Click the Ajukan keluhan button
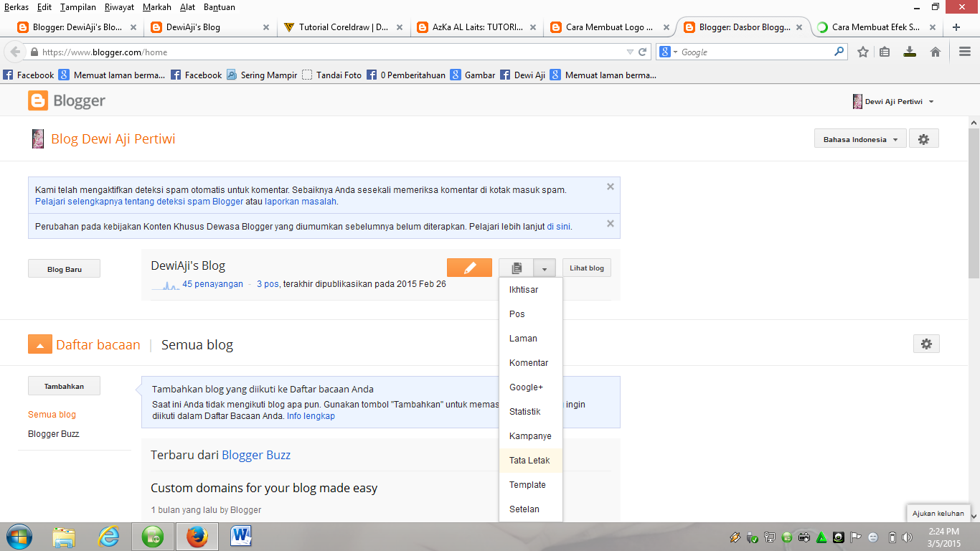Viewport: 980px width, 551px height. click(x=938, y=513)
